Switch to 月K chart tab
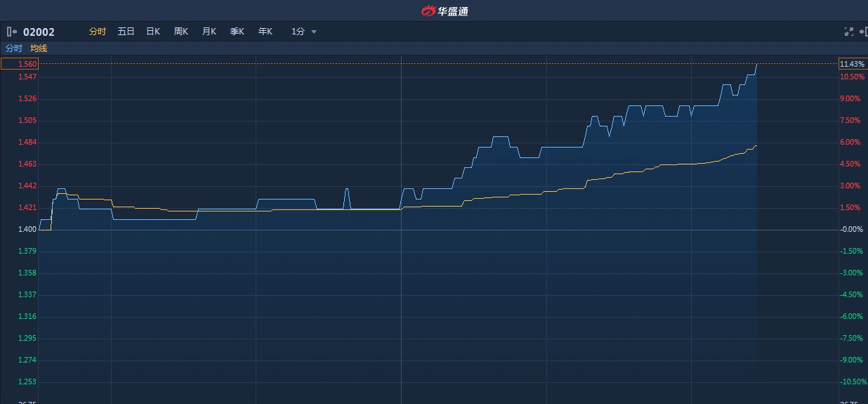The image size is (868, 404). click(209, 32)
